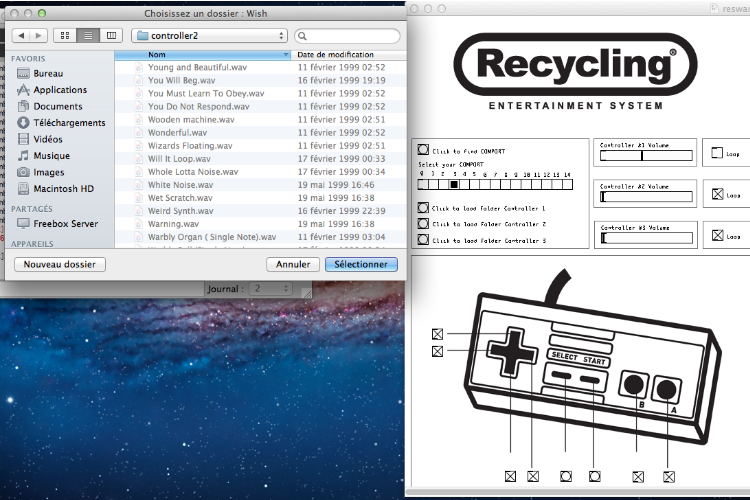Click the Nouveau dossier button

60,264
